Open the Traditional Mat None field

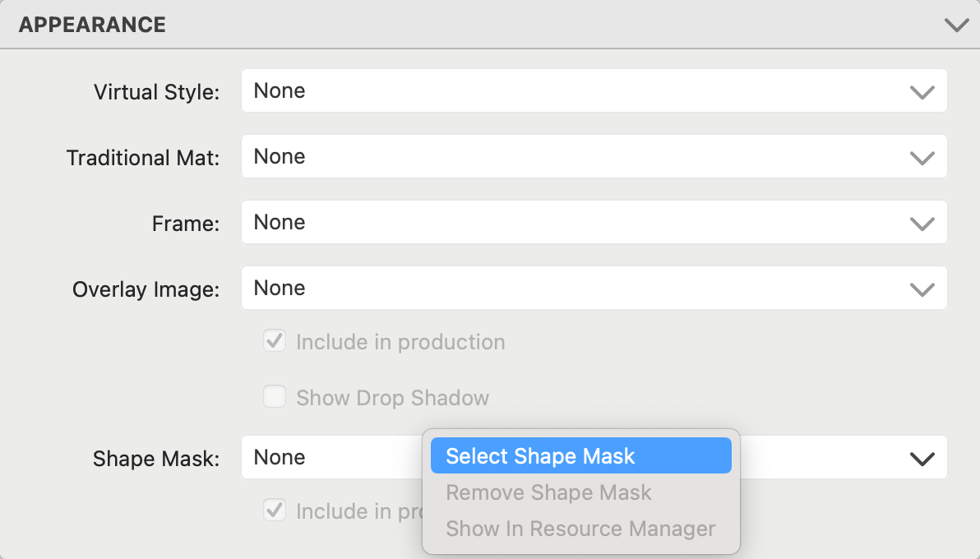pos(576,157)
